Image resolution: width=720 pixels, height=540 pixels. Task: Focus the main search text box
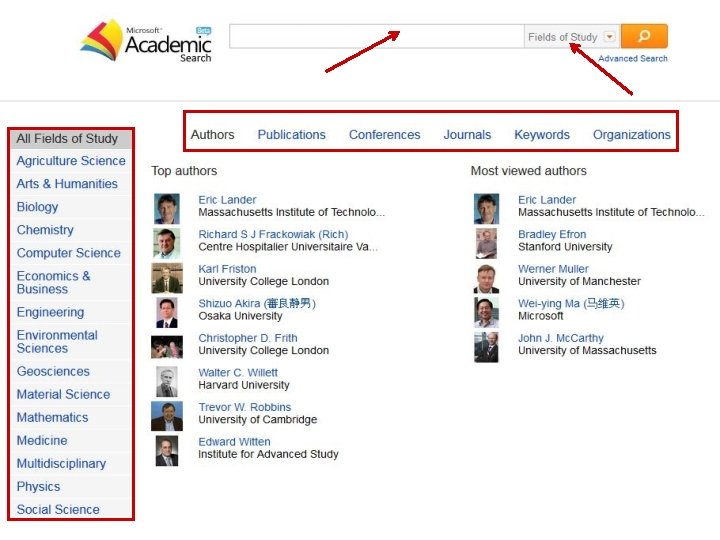377,36
